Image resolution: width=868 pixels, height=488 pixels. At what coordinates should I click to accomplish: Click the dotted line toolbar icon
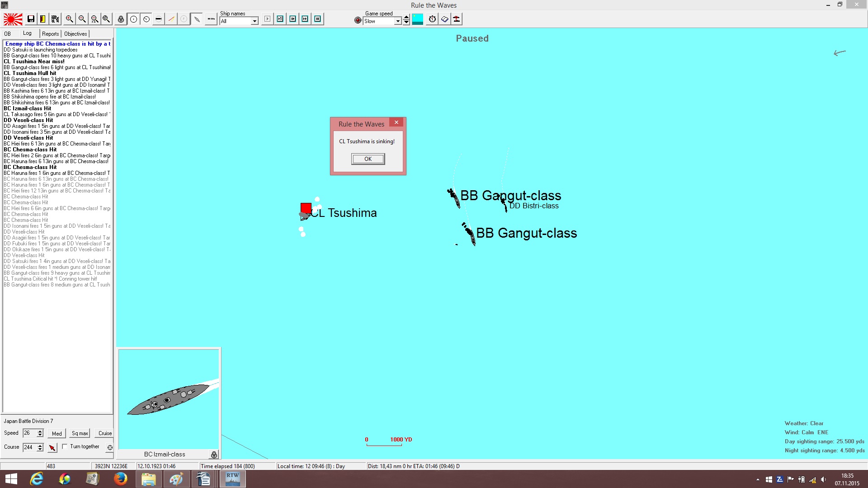(x=211, y=19)
